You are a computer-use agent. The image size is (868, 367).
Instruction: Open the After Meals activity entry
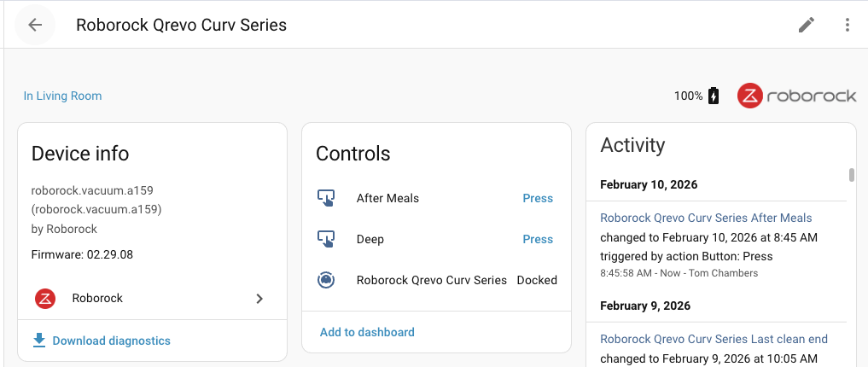[x=706, y=218]
